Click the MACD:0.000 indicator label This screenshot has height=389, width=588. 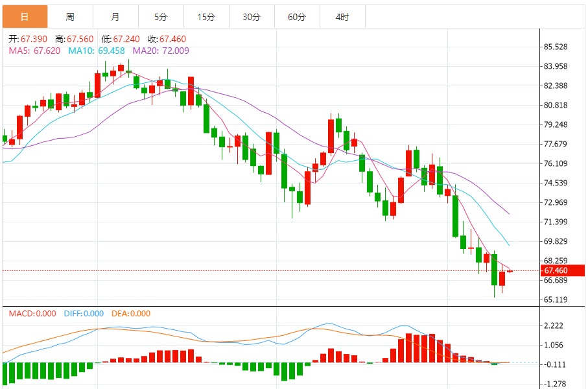[x=32, y=314]
